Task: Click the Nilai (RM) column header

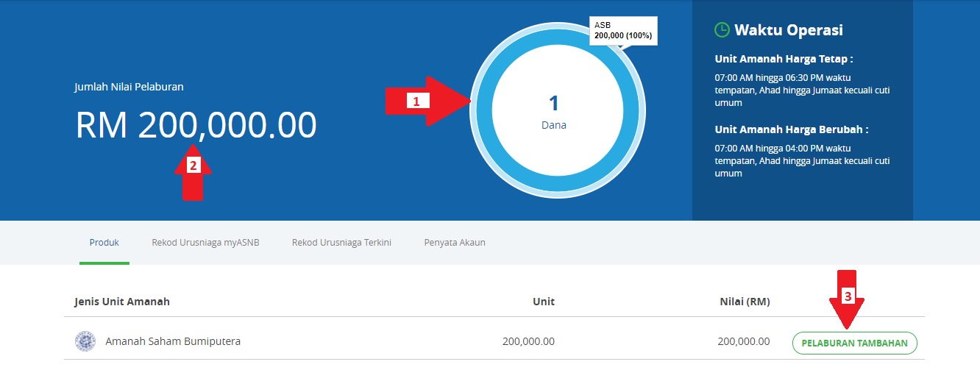Action: 745,302
